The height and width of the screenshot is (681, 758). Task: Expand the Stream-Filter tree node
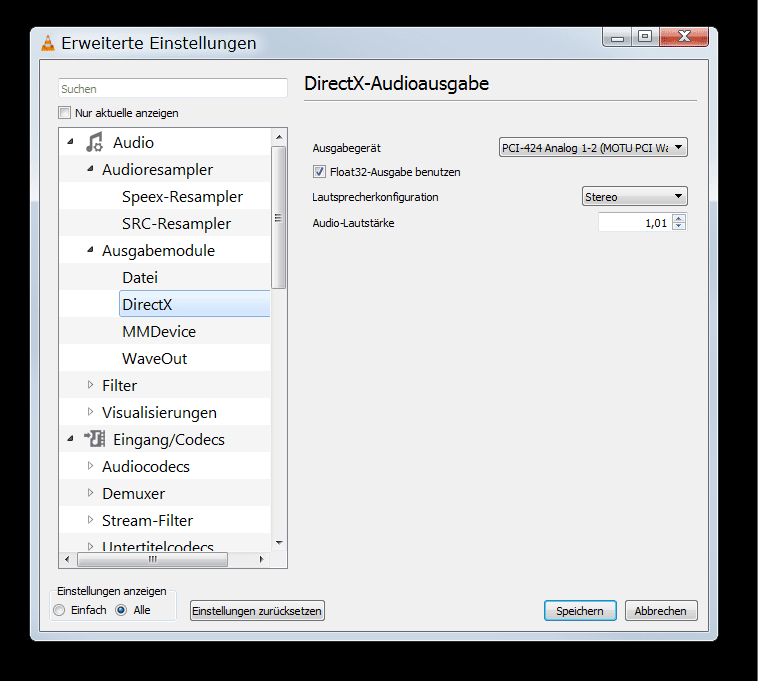[x=90, y=520]
